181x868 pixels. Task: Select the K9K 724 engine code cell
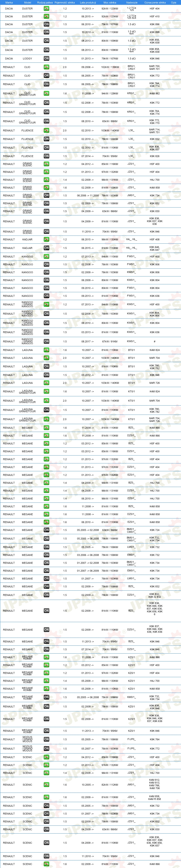click(155, 530)
